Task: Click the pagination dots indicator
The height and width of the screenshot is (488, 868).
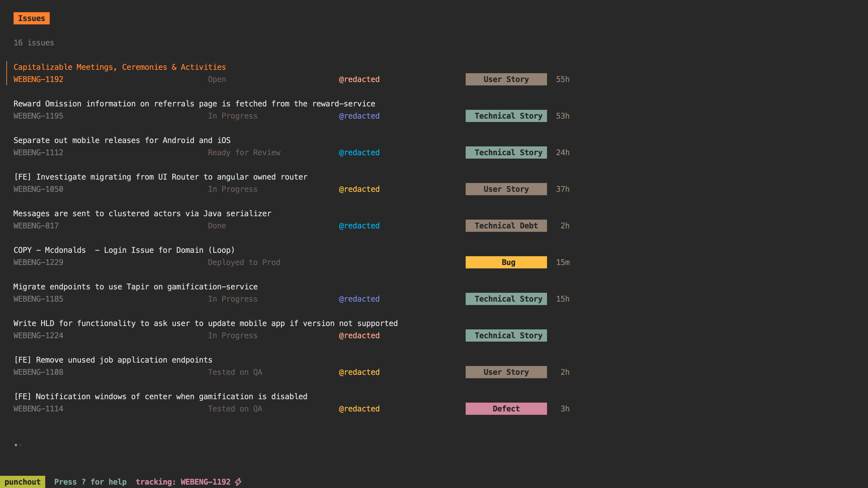Action: (18, 445)
